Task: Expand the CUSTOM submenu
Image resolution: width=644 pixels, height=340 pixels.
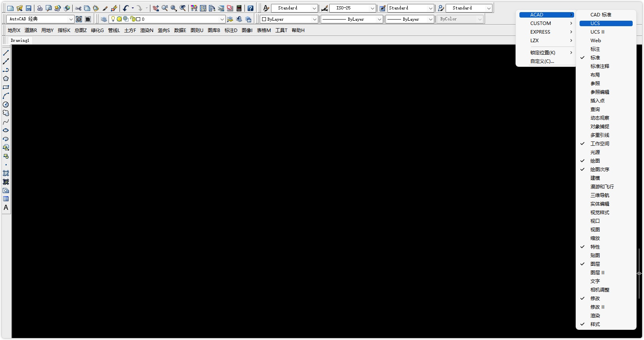Action: pos(547,23)
